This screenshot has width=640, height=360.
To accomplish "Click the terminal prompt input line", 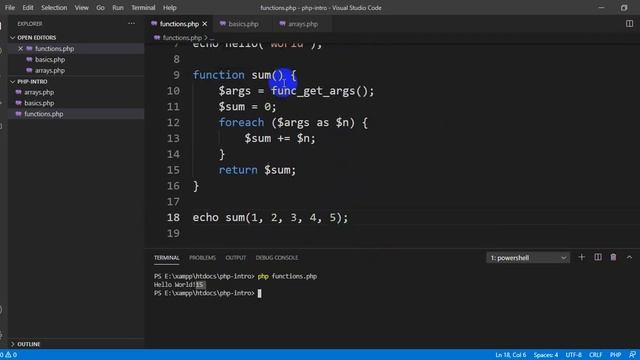I will [x=207, y=293].
